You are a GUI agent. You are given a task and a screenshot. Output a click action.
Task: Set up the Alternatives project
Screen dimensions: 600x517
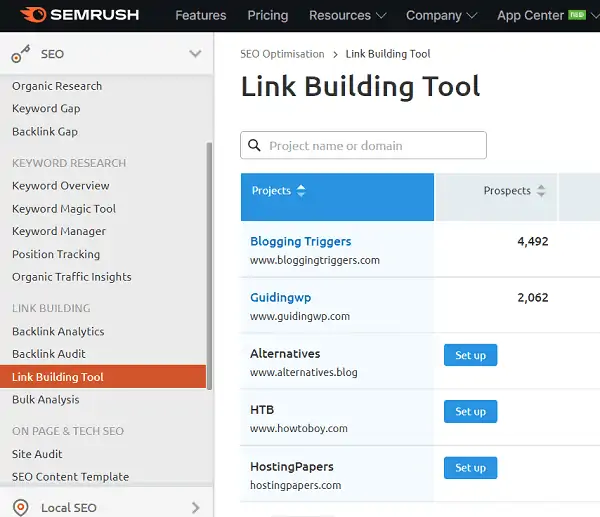point(470,355)
